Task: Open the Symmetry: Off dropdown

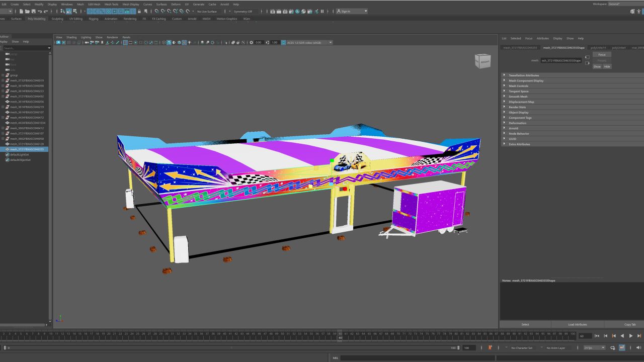Action: click(x=246, y=11)
